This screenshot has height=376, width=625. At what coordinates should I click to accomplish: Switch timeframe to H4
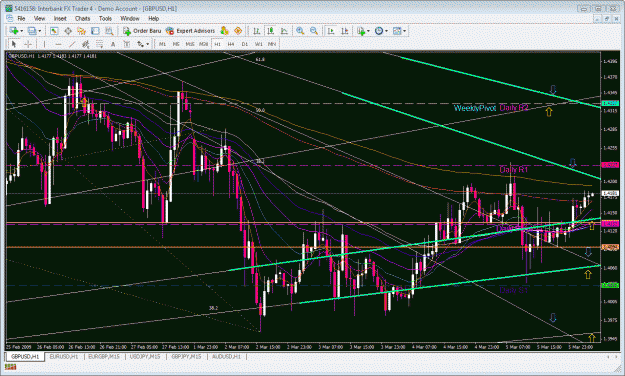coord(231,44)
